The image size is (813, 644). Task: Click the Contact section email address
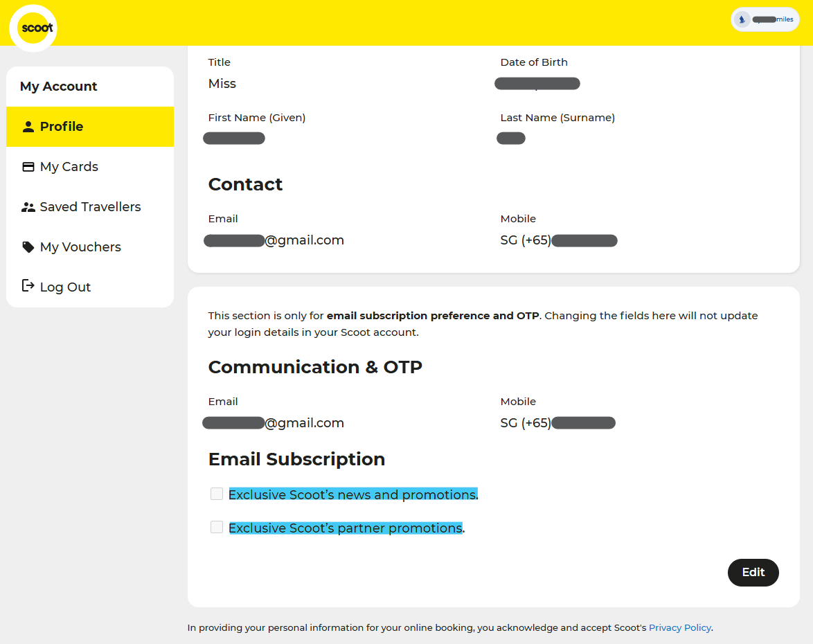pos(274,240)
